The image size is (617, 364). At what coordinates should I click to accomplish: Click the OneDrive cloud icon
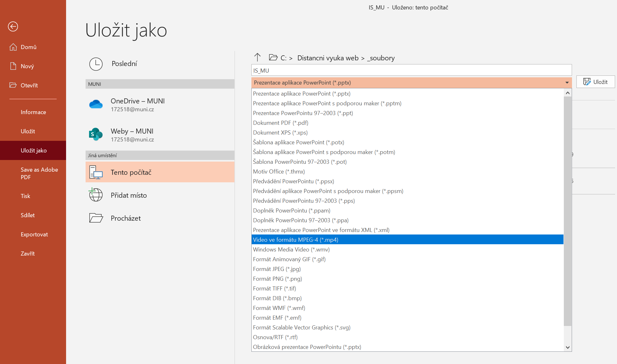click(x=96, y=104)
